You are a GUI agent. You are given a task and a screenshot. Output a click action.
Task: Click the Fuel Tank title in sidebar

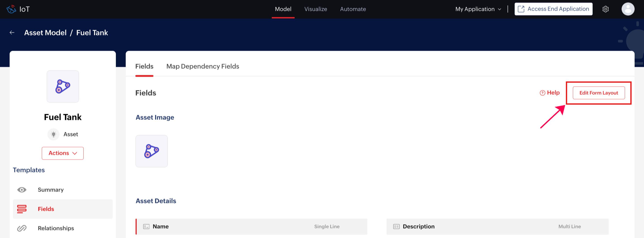click(63, 117)
